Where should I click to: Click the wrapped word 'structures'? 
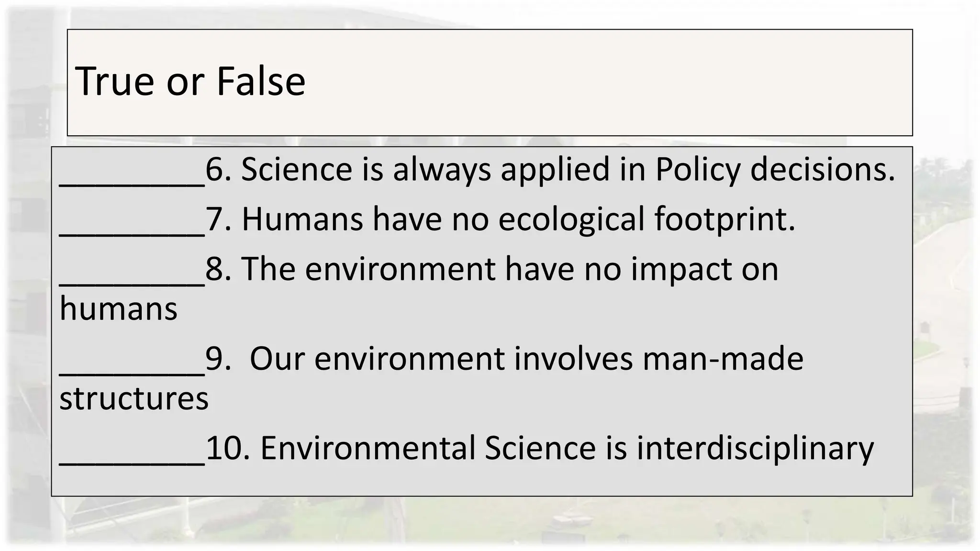134,398
